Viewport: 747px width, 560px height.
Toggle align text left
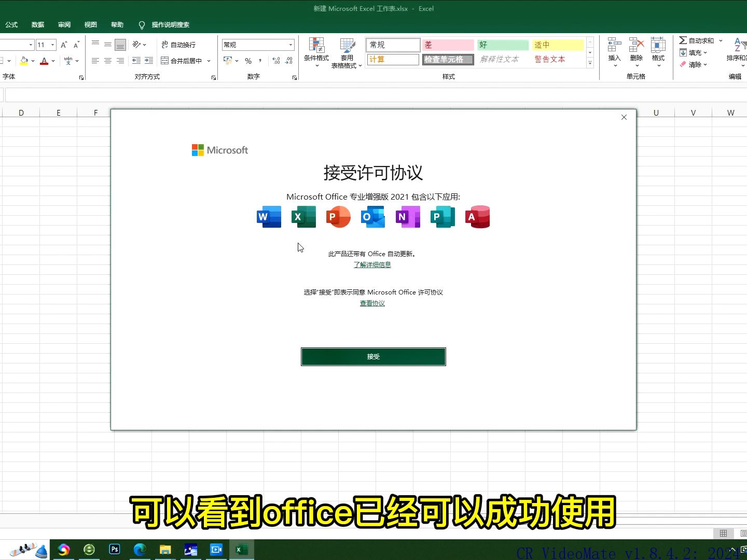coord(95,61)
